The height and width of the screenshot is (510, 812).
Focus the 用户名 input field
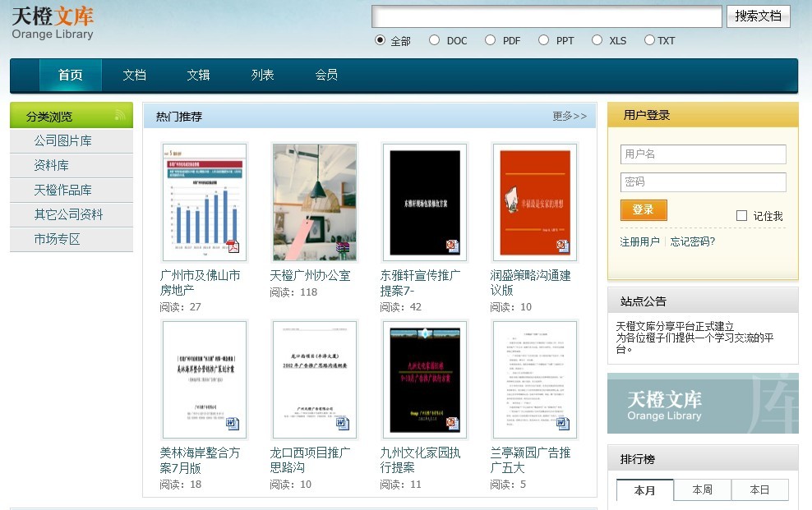(x=703, y=154)
